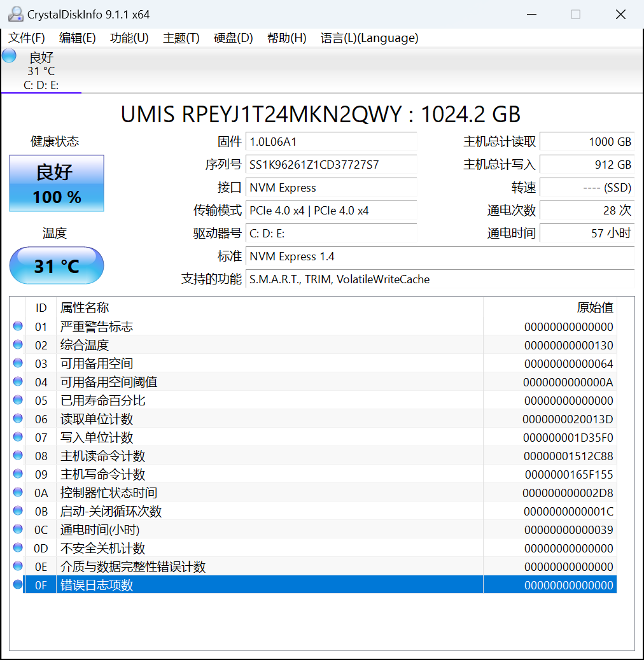Click status orb for row 02 综合温度
644x660 pixels.
tap(18, 344)
